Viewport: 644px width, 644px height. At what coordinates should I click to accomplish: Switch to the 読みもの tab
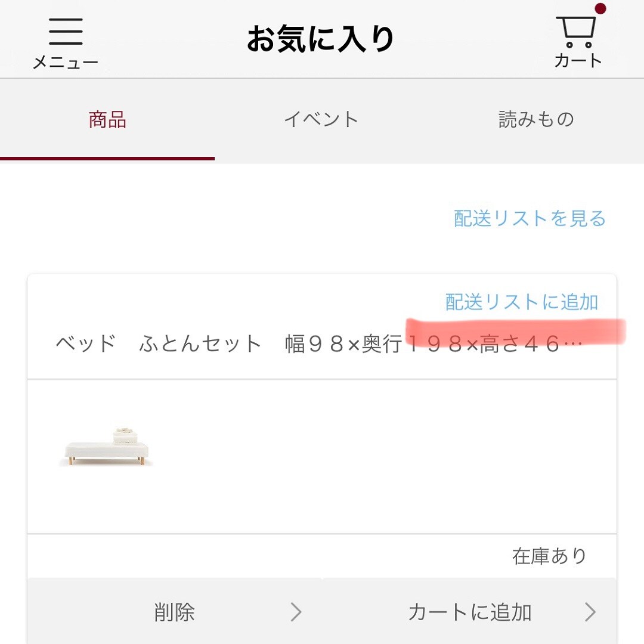point(536,120)
